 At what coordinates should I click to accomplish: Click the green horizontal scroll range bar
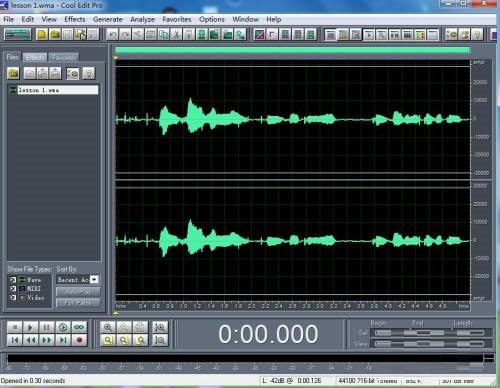pyautogui.click(x=292, y=50)
